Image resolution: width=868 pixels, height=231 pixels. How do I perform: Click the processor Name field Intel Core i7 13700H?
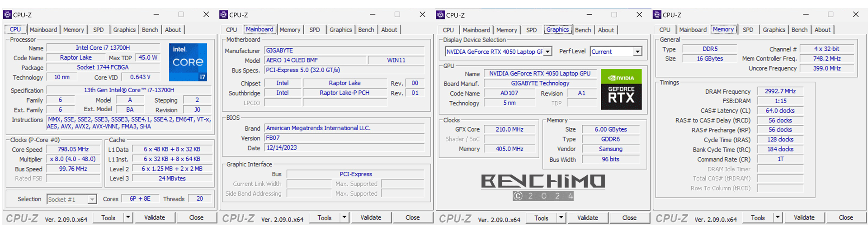pyautogui.click(x=103, y=47)
